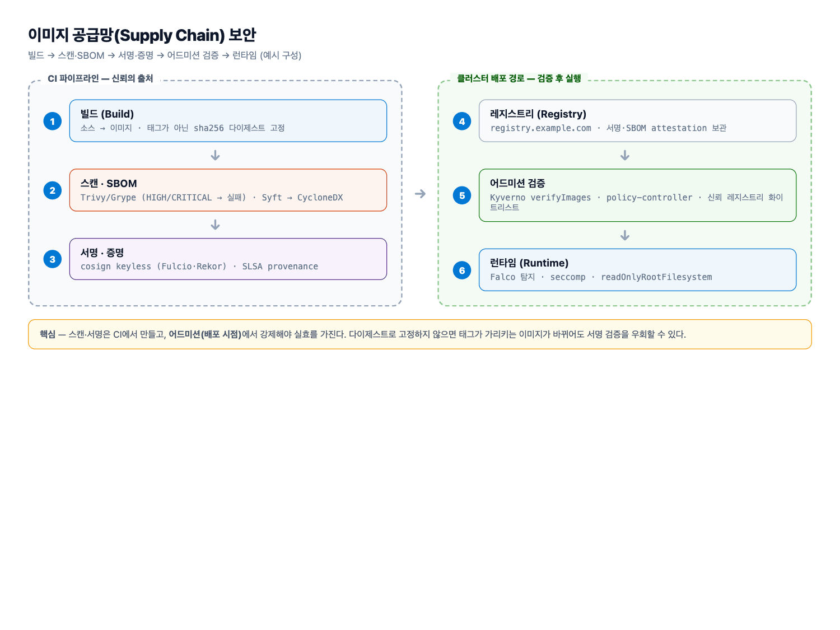Click the step 1 badge beside 빌드 (Build)
This screenshot has height=630, width=840.
pyautogui.click(x=53, y=121)
